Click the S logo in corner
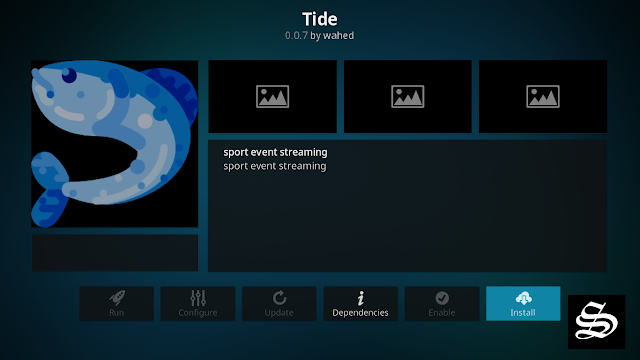 (x=596, y=322)
